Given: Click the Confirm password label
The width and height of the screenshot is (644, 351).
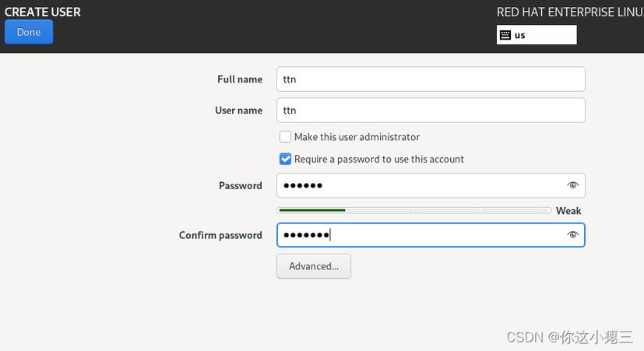Looking at the screenshot, I should click(x=220, y=235).
